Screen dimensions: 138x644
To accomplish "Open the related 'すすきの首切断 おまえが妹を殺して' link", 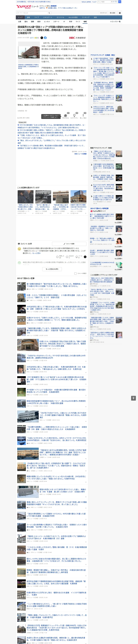I will tap(51, 126).
